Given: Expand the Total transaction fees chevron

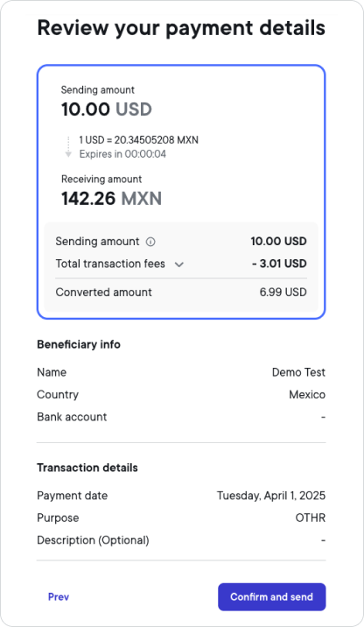Looking at the screenshot, I should click(179, 264).
